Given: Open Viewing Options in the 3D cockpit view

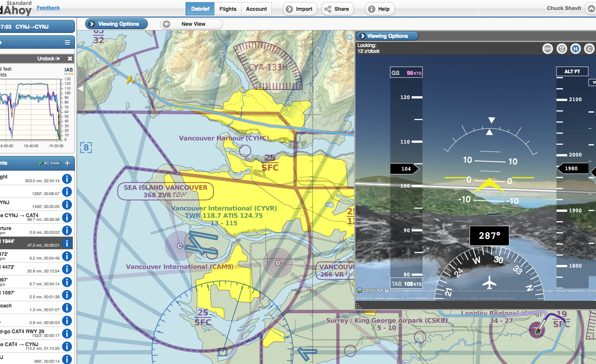Looking at the screenshot, I should point(387,36).
